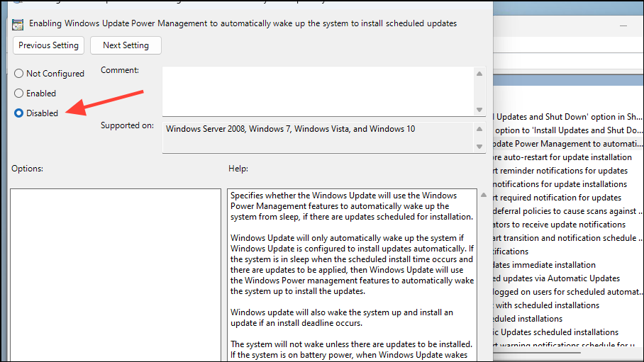The image size is (644, 362).
Task: Click the help paragraph starting 'Specifies whether the Windows Update'
Action: coord(352,206)
